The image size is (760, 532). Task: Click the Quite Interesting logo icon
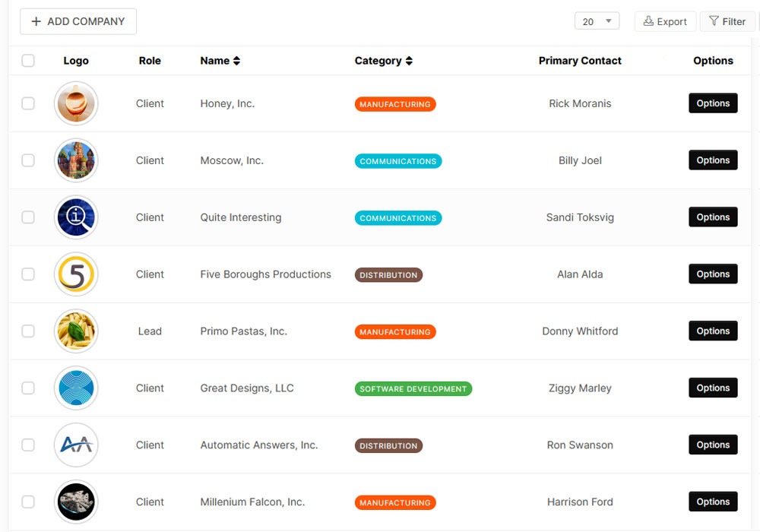click(76, 217)
